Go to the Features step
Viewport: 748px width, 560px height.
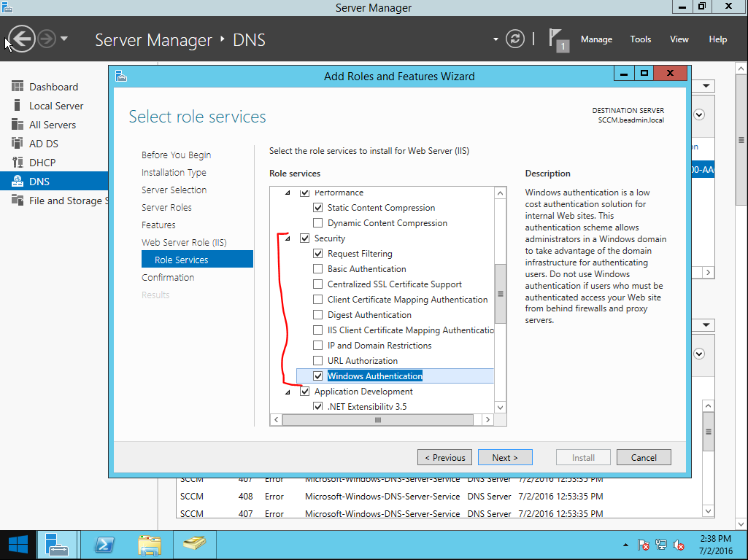point(158,225)
